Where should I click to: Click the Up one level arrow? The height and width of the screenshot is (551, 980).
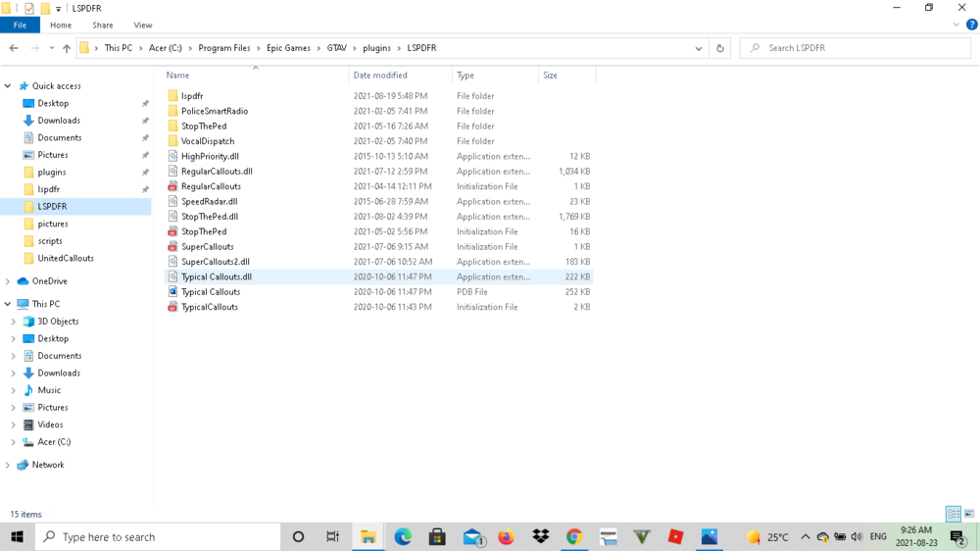click(67, 48)
